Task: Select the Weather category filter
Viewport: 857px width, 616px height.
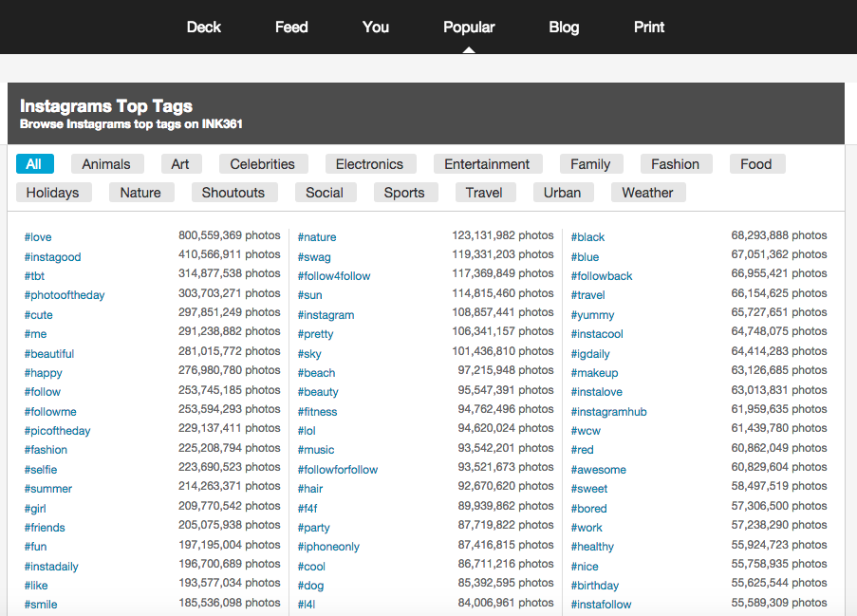Action: tap(647, 193)
